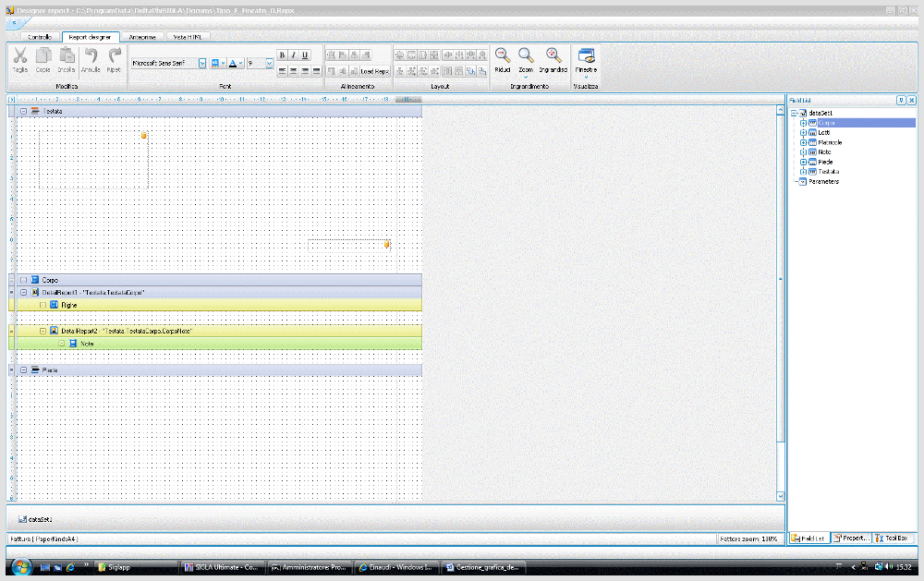Toggle italic formatting with the I button
Image resolution: width=924 pixels, height=581 pixels.
point(294,54)
